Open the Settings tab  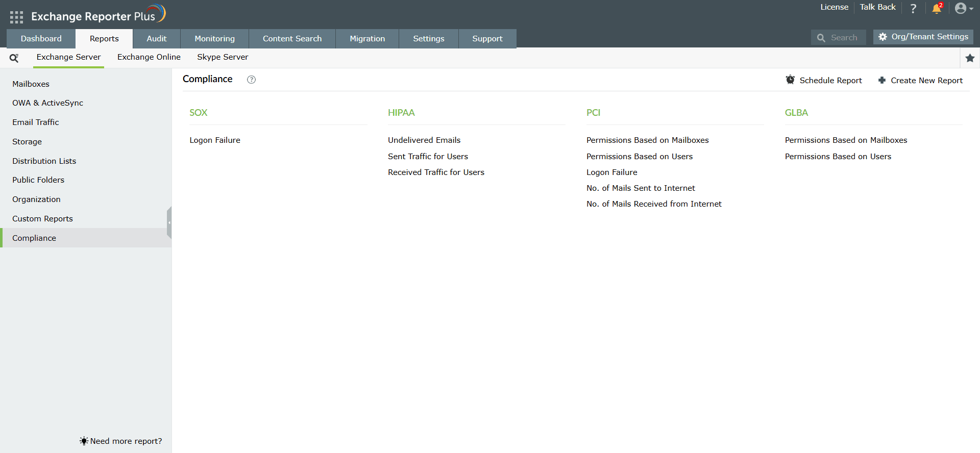pos(429,39)
